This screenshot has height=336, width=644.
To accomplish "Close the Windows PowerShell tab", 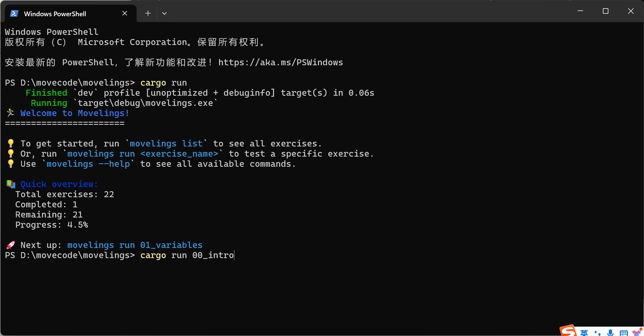I will (x=125, y=13).
